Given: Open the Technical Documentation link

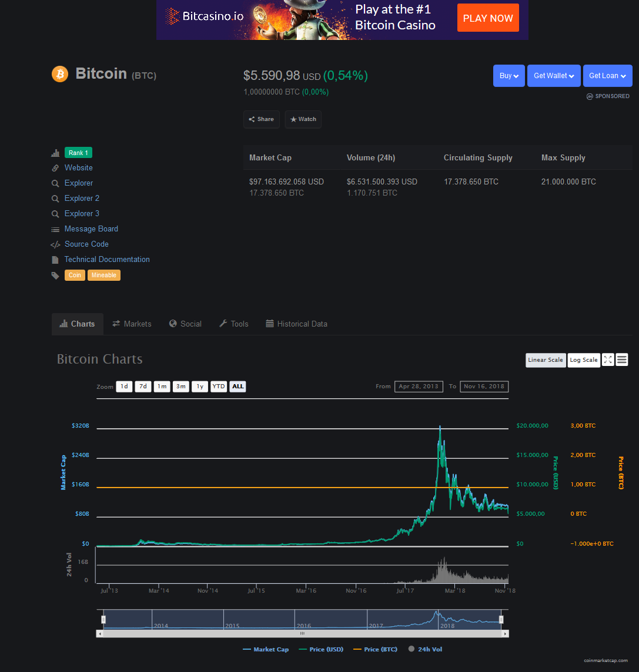Looking at the screenshot, I should coord(107,259).
